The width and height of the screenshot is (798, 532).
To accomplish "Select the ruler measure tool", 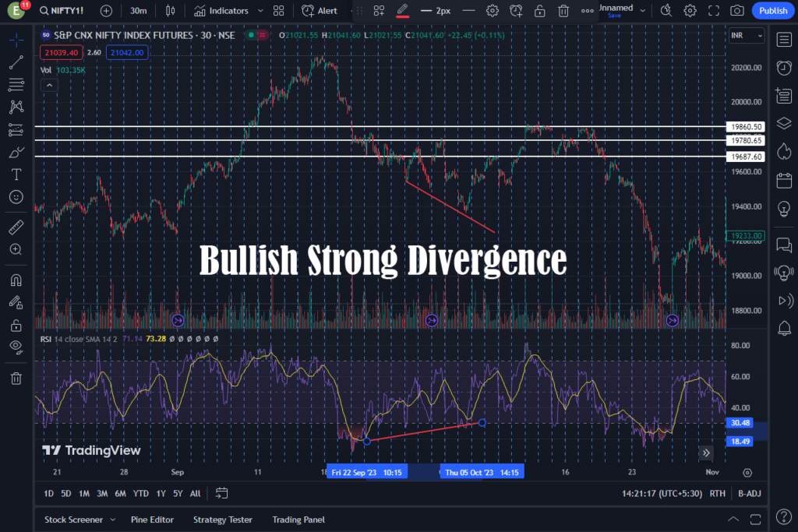I will click(x=16, y=227).
